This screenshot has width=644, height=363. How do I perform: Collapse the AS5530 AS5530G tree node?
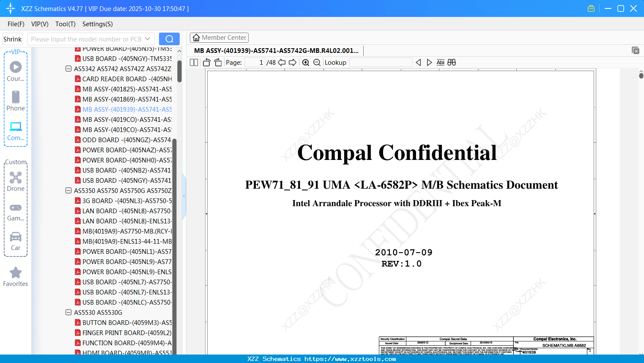tap(69, 312)
